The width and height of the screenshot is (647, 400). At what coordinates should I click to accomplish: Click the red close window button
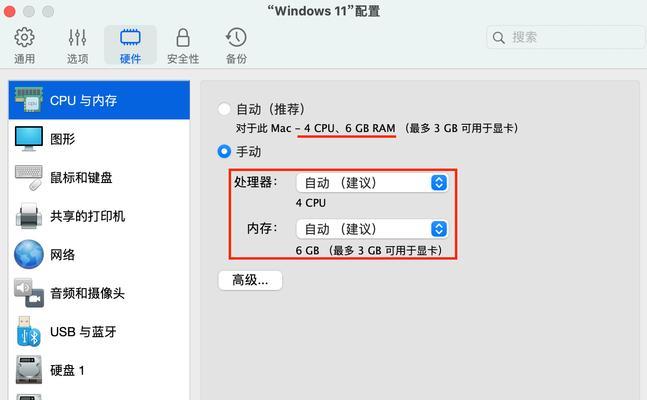[9, 11]
